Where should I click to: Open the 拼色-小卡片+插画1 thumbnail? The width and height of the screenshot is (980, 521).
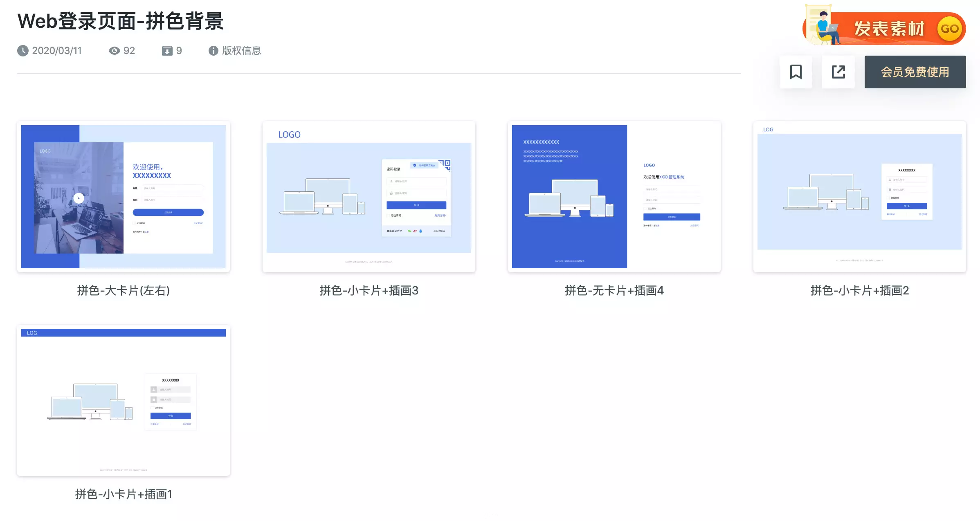tap(124, 400)
